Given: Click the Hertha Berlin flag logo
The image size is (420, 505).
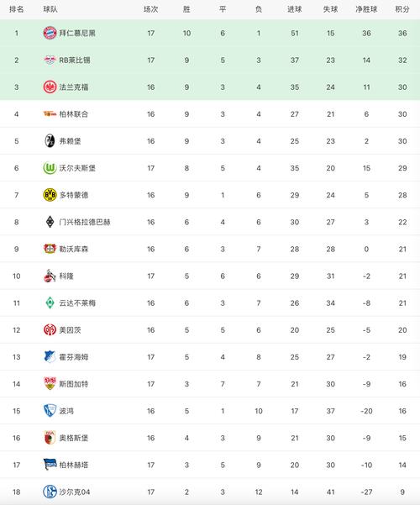Looking at the screenshot, I should [x=50, y=465].
